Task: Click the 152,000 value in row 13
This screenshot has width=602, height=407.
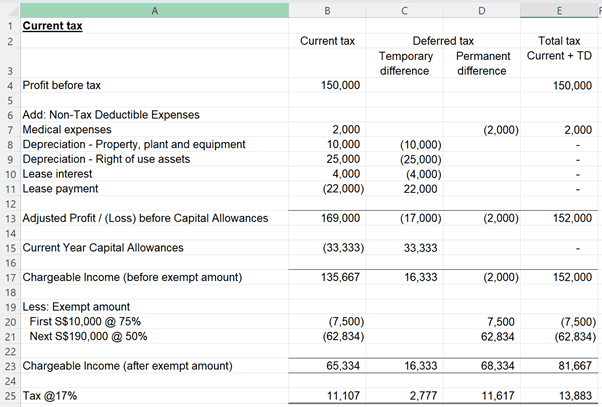Action: tap(572, 218)
